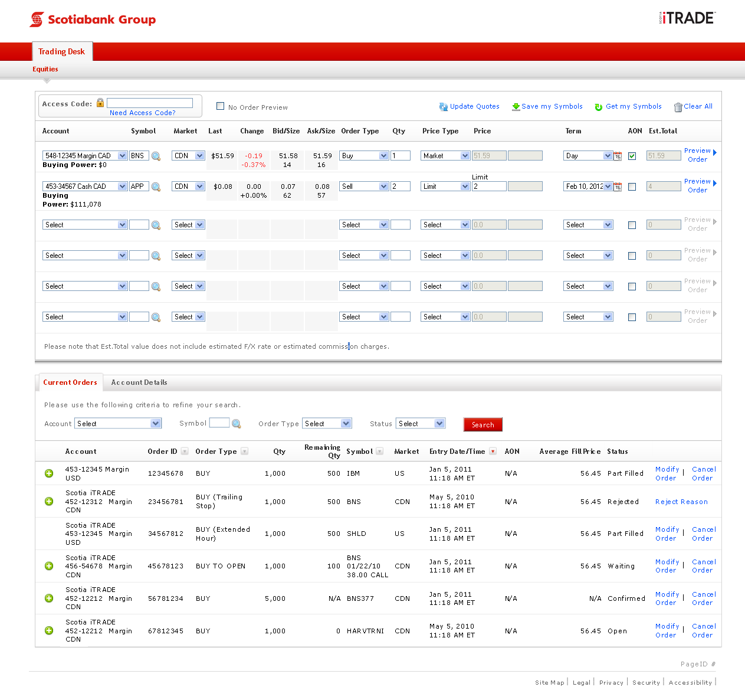Screen dimensions: 745x700
Task: Click the Access Code input field
Action: 150,103
